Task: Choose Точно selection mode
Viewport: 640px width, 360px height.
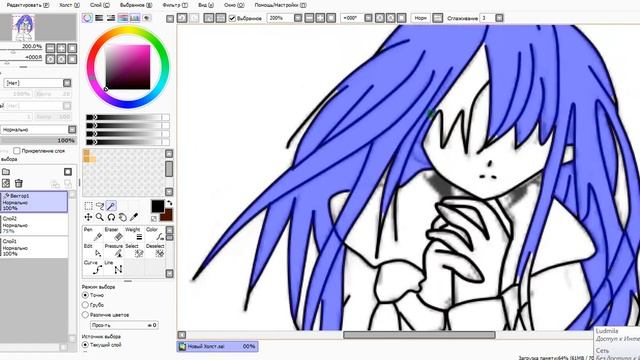Action: 85,295
